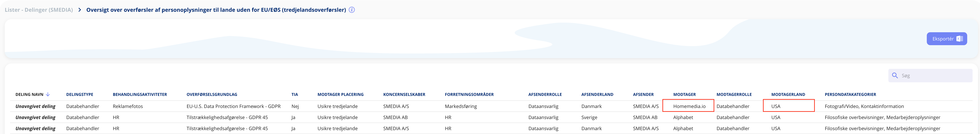The height and width of the screenshot is (134, 980).
Task: Click USA in the Sverige row
Action: 776,117
